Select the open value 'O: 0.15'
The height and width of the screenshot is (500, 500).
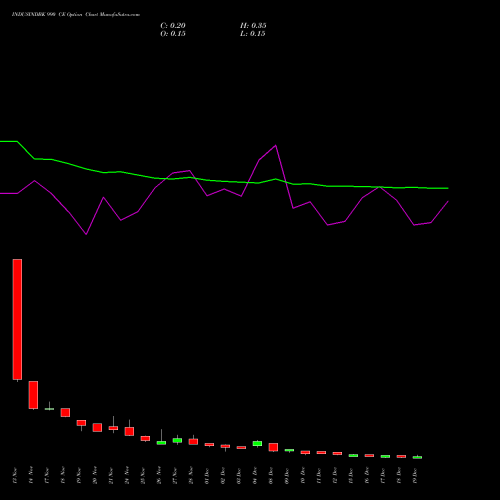pyautogui.click(x=173, y=34)
